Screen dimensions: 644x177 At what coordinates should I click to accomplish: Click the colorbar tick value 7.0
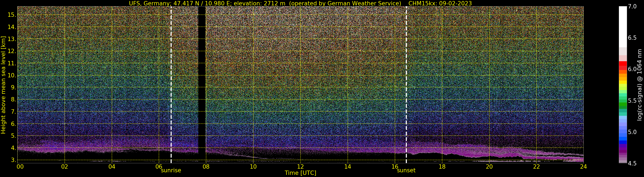tap(632, 6)
